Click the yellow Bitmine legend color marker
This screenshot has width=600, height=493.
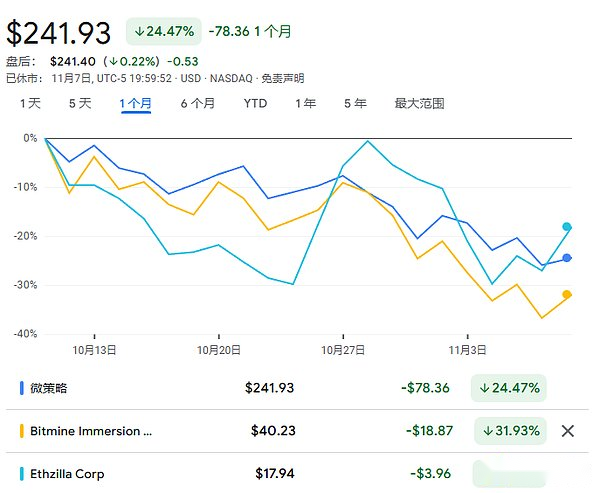[x=22, y=431]
